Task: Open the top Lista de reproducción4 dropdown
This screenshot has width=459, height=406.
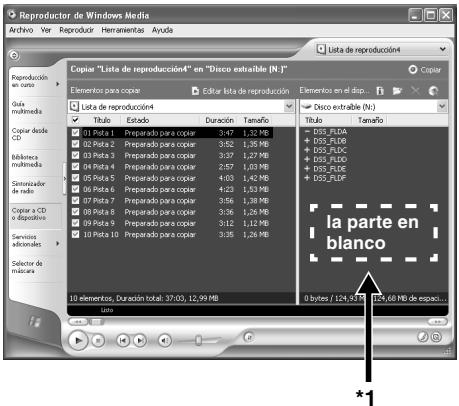Action: click(442, 49)
